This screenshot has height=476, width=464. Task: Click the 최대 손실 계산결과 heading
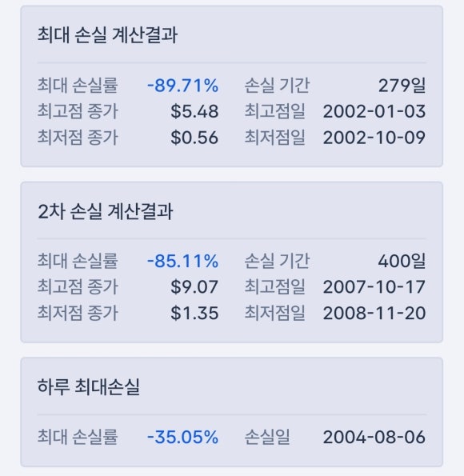pos(107,35)
